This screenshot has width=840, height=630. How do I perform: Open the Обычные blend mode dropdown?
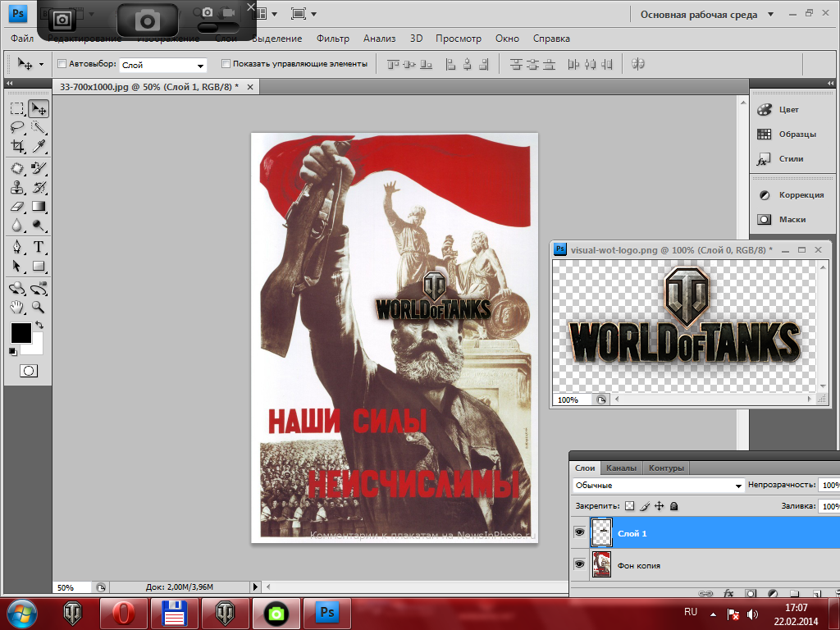(659, 486)
